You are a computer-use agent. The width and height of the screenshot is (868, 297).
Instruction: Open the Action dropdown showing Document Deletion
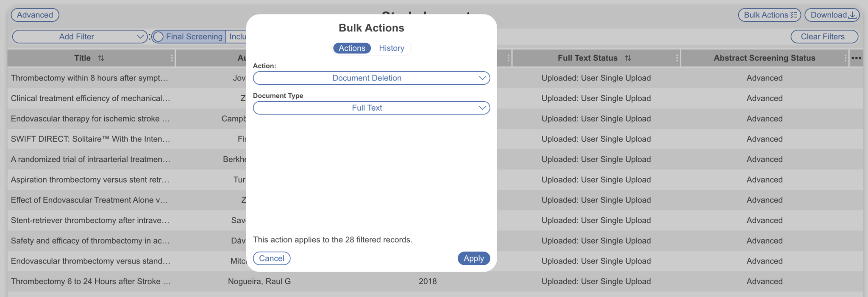(x=371, y=78)
